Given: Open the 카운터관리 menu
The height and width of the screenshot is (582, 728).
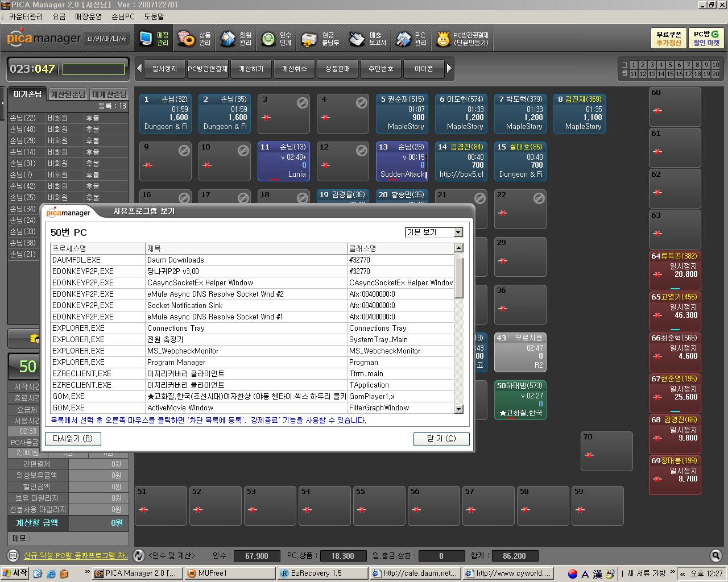Looking at the screenshot, I should [x=26, y=17].
